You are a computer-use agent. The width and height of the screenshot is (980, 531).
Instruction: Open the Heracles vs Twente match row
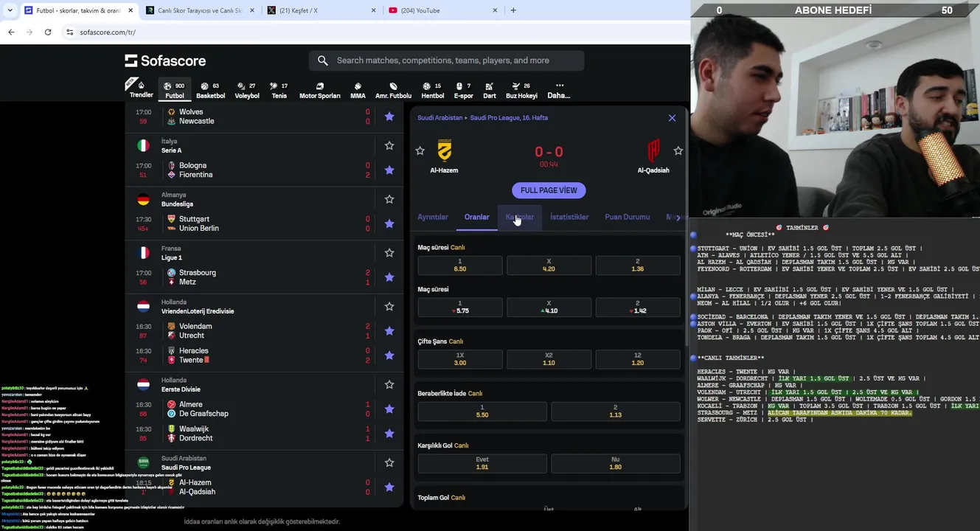[265, 355]
